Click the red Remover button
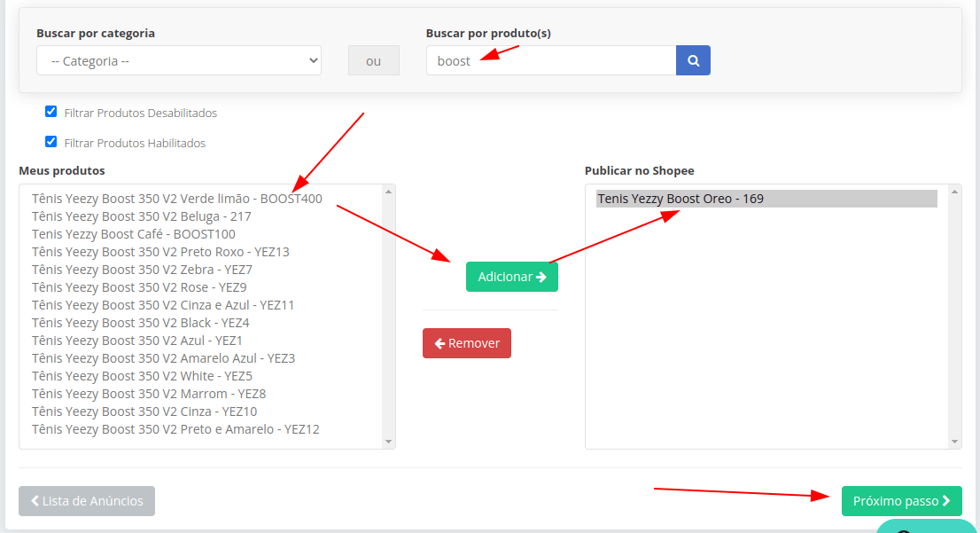Screen dimensions: 980x533 coord(467,343)
